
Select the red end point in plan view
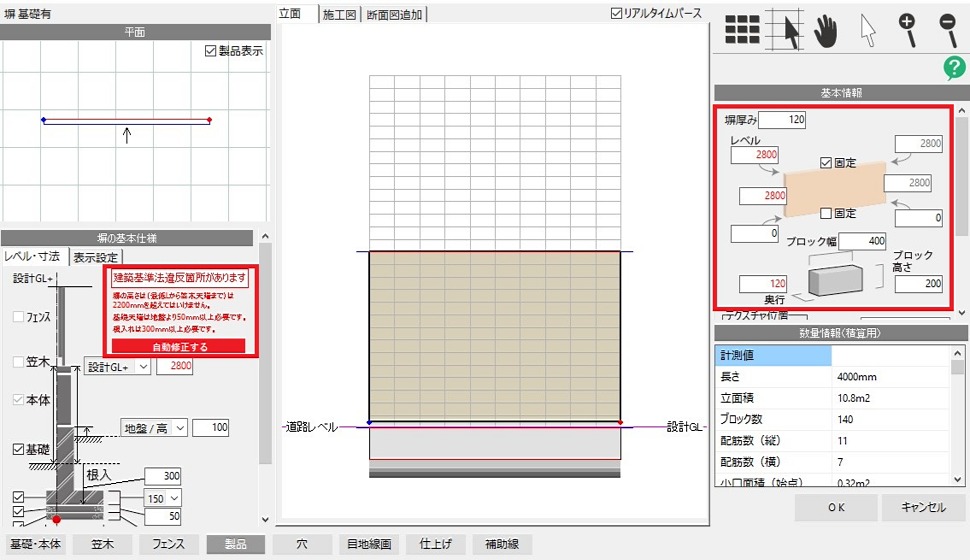[210, 119]
